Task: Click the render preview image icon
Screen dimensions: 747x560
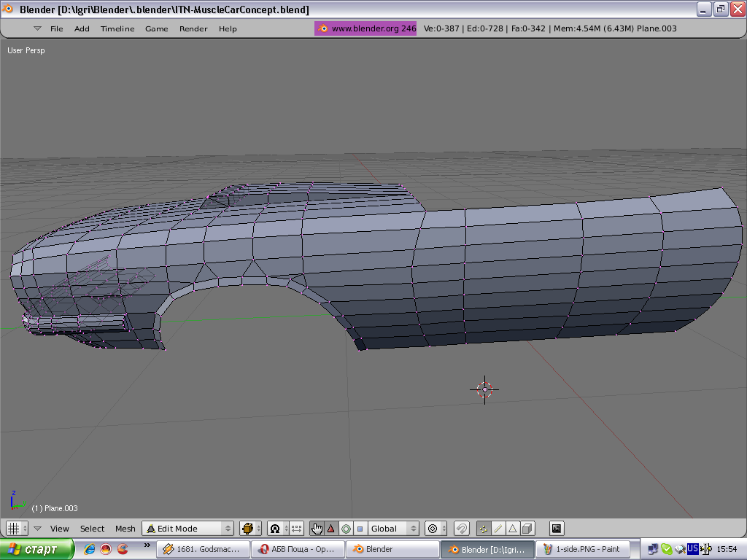Action: 557,529
